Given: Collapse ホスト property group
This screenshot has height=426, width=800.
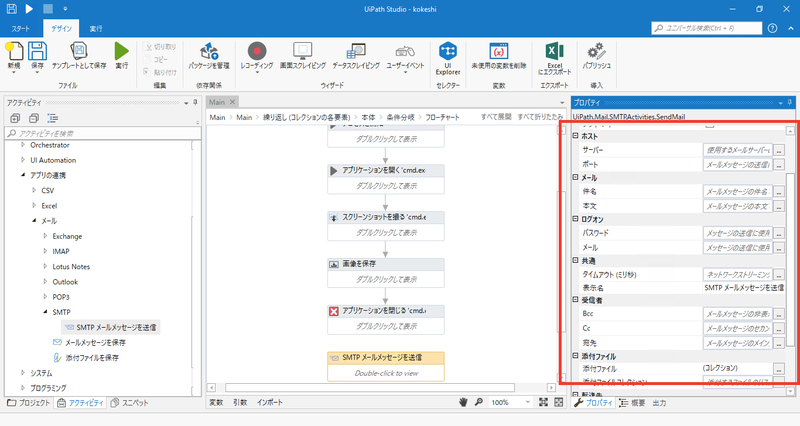Looking at the screenshot, I should point(576,136).
